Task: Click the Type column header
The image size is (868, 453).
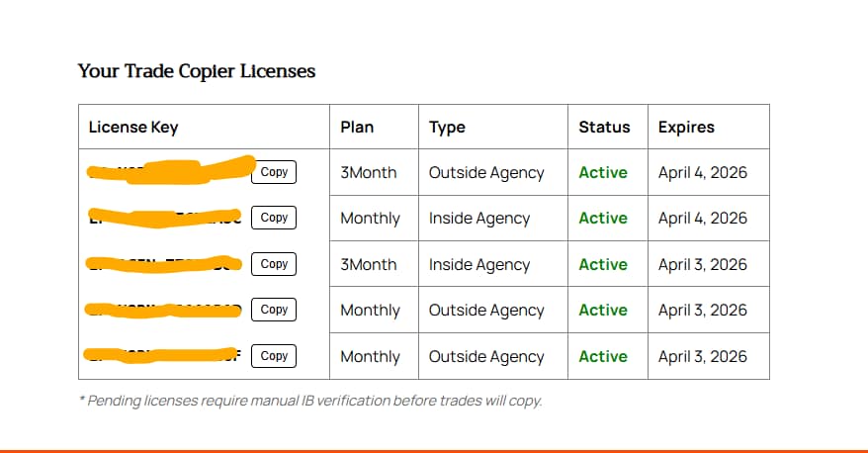Action: coord(447,127)
